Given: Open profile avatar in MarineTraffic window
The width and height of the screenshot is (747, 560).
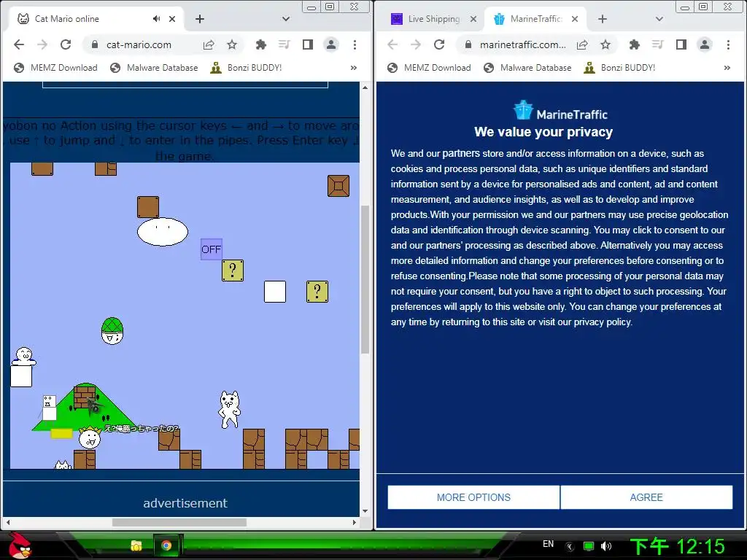Looking at the screenshot, I should [x=705, y=44].
